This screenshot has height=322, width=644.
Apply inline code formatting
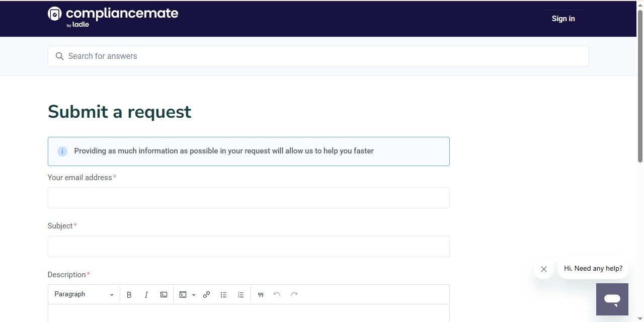pyautogui.click(x=164, y=294)
